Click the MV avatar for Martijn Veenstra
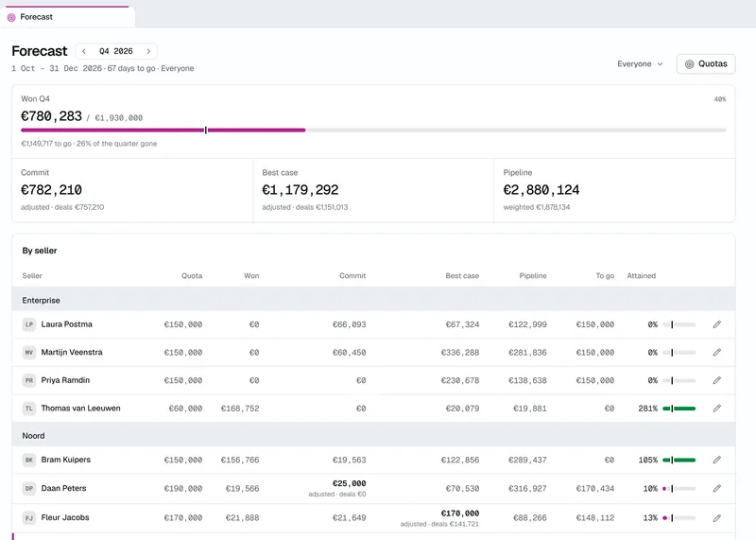The image size is (756, 540). pyautogui.click(x=29, y=353)
